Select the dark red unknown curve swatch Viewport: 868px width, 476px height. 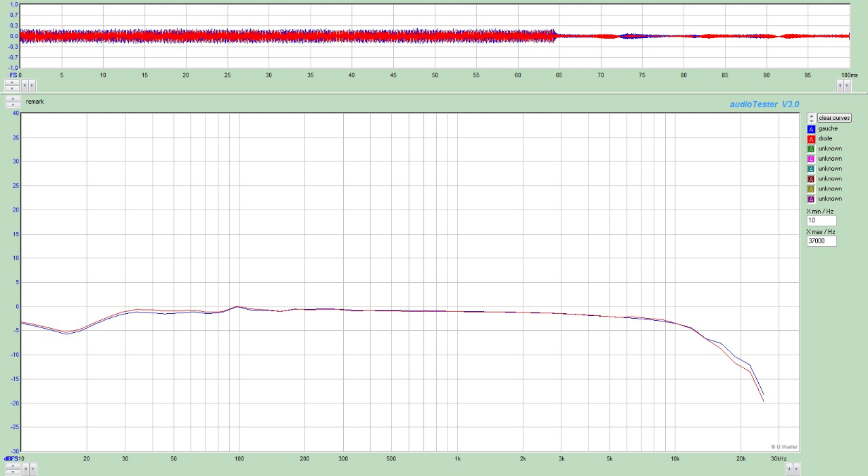(811, 179)
